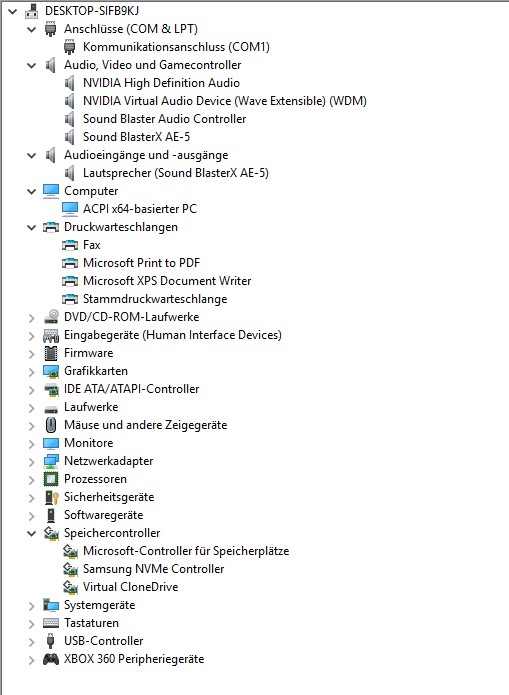Select Lautsprecher (Sound BlasterX AE-5) entry
Image resolution: width=509 pixels, height=695 pixels.
[x=176, y=173]
